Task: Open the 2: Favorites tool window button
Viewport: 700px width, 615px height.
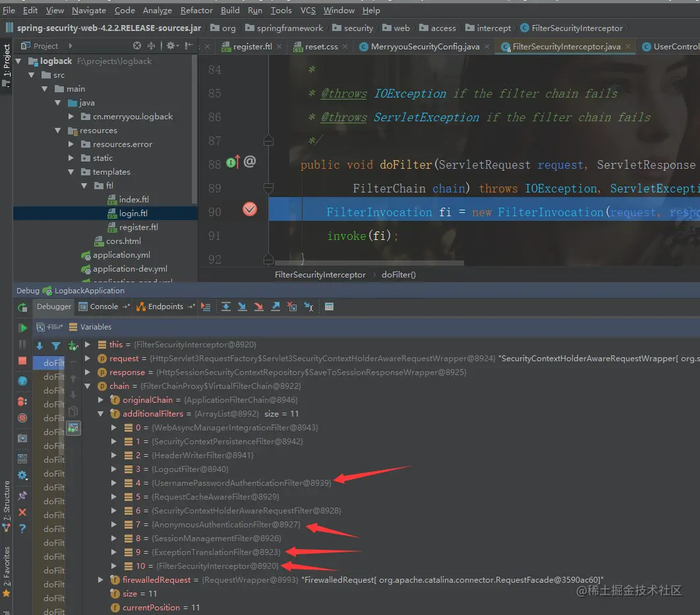Action: point(6,571)
